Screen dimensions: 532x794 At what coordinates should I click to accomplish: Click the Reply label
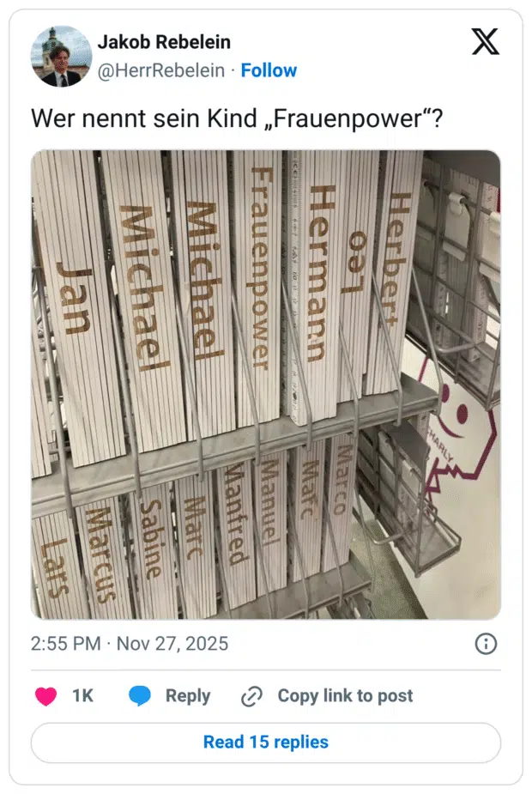188,696
